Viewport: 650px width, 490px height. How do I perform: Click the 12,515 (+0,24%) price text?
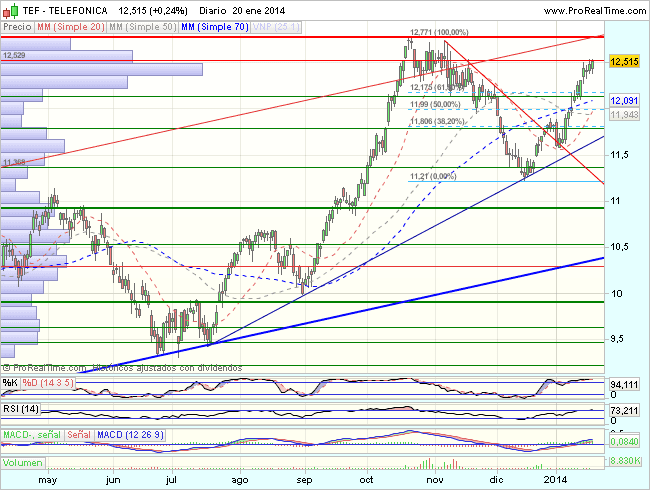pyautogui.click(x=153, y=11)
